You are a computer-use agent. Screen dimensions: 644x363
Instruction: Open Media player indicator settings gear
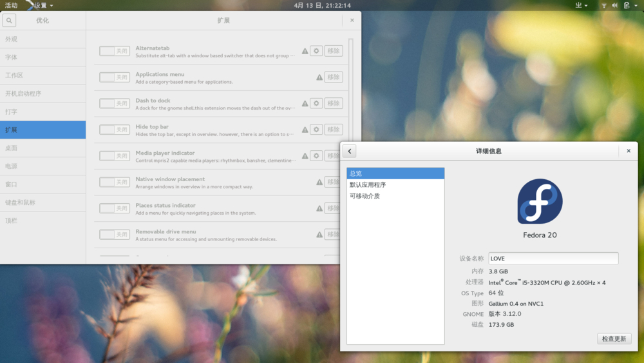pyautogui.click(x=316, y=156)
